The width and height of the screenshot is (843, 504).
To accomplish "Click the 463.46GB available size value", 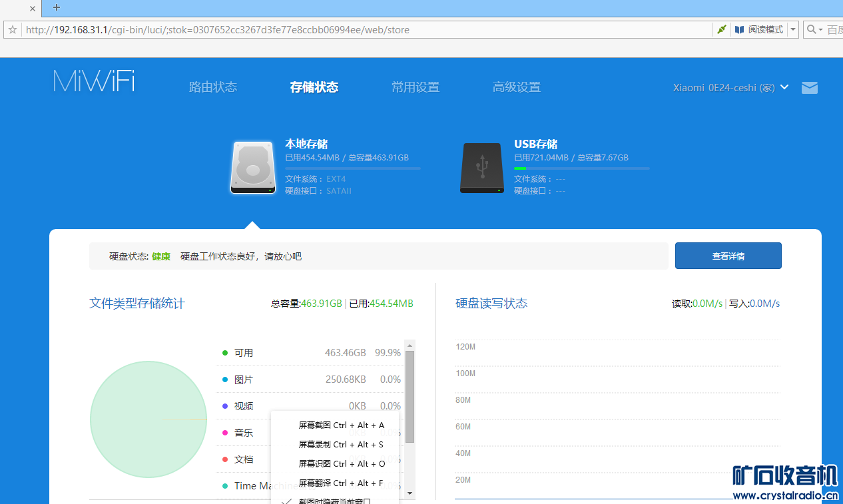I will (346, 353).
